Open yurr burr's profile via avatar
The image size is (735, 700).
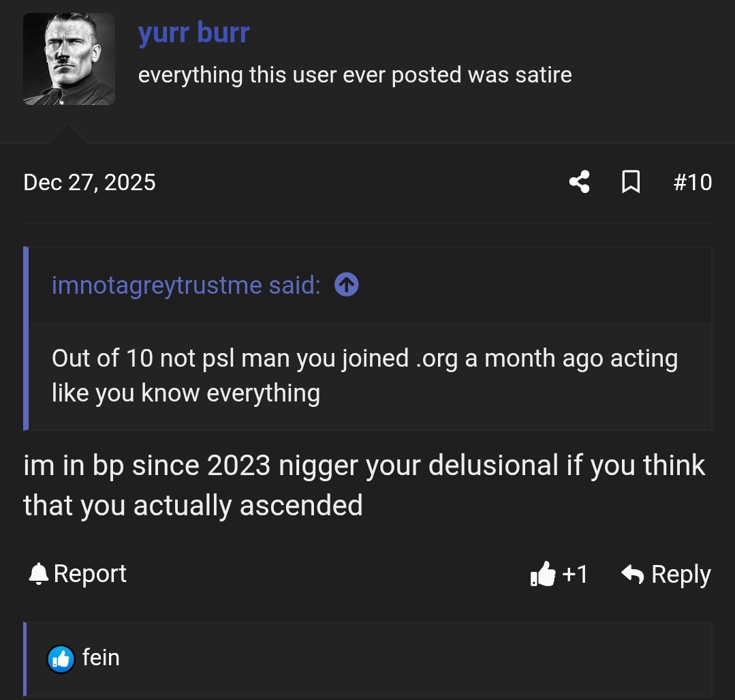(x=69, y=59)
